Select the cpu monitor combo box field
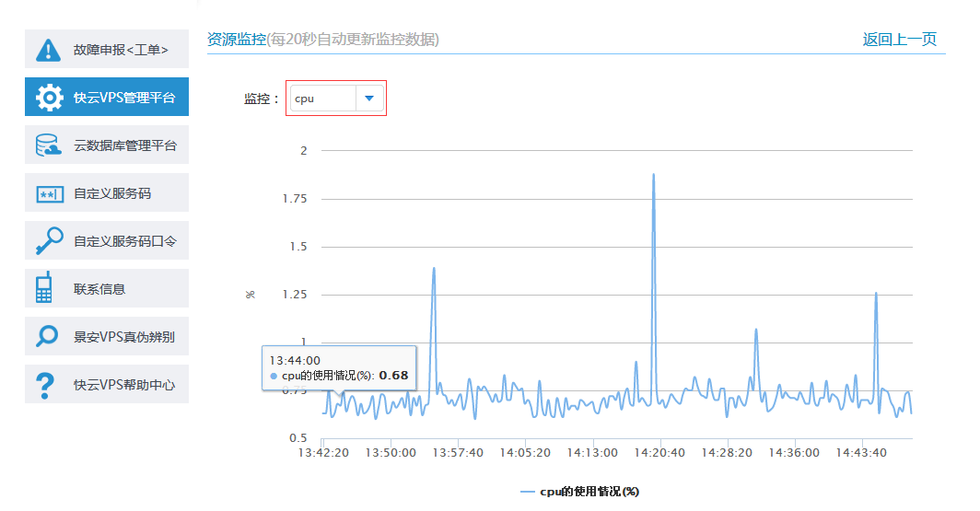980x511 pixels. pyautogui.click(x=322, y=99)
